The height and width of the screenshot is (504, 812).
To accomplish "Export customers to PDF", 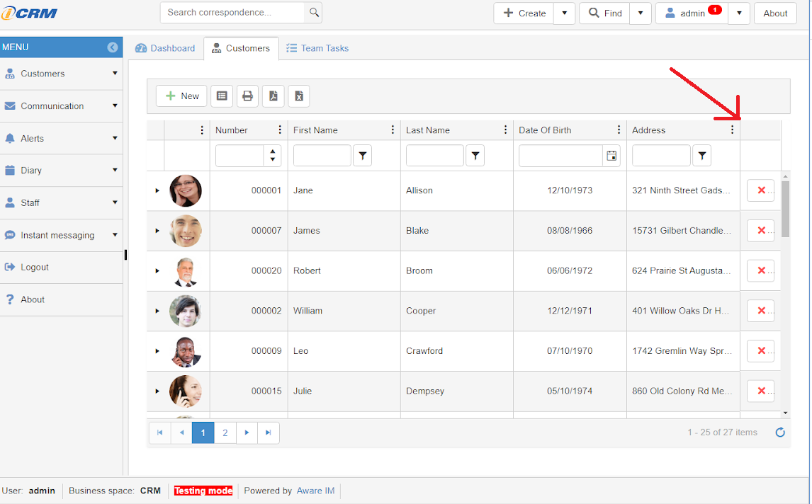I will coord(274,96).
